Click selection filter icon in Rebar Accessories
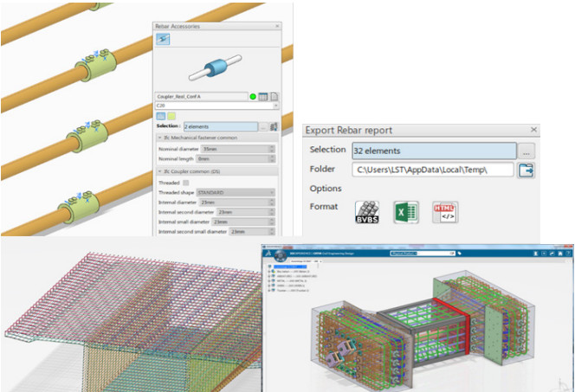575x392 pixels. (274, 127)
